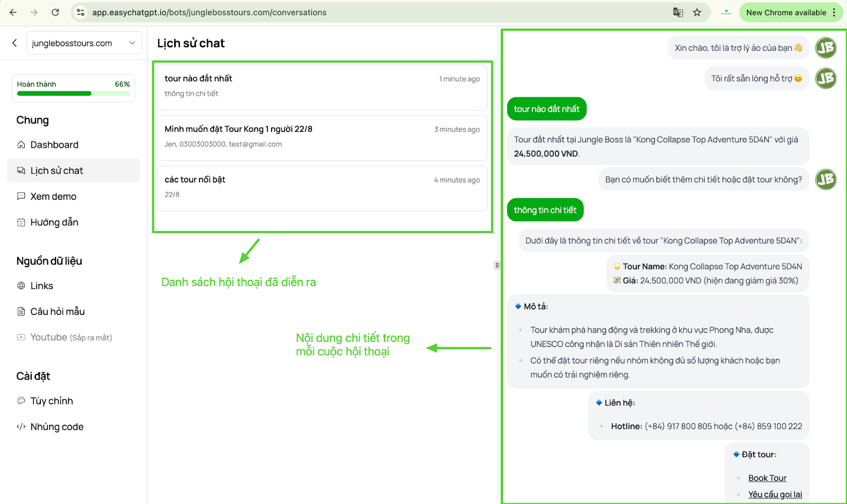
Task: Click the panel resize handle between list and chat
Action: point(497,265)
